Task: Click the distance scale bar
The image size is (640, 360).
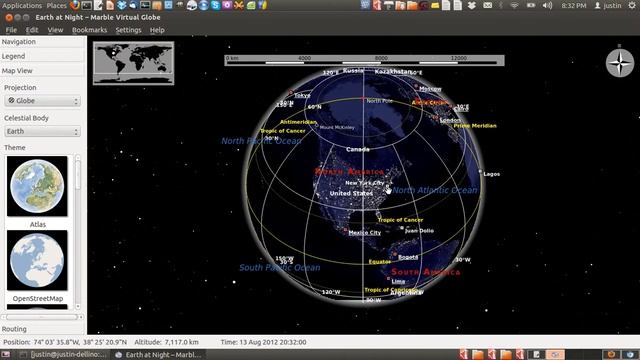Action: pyautogui.click(x=364, y=60)
